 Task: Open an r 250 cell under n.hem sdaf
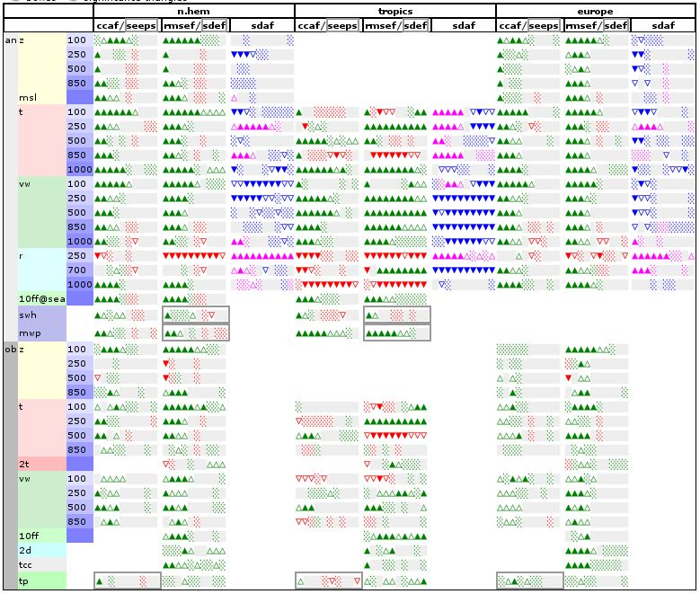point(262,256)
